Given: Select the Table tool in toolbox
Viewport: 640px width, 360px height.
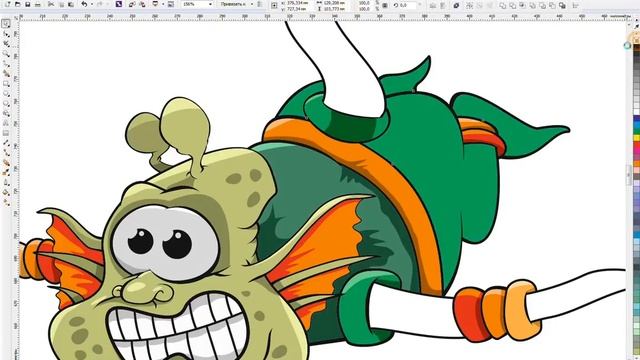Looking at the screenshot, I should [x=6, y=133].
